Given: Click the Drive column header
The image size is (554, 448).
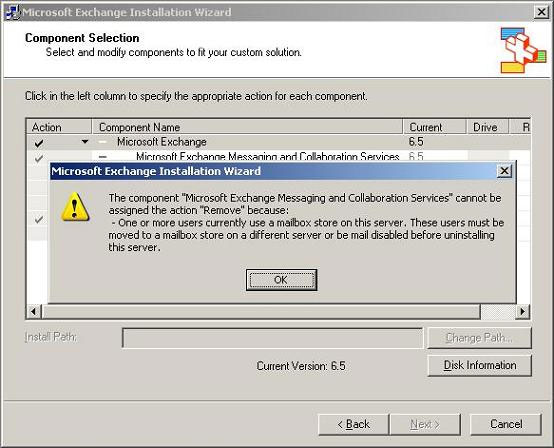Looking at the screenshot, I should 488,127.
